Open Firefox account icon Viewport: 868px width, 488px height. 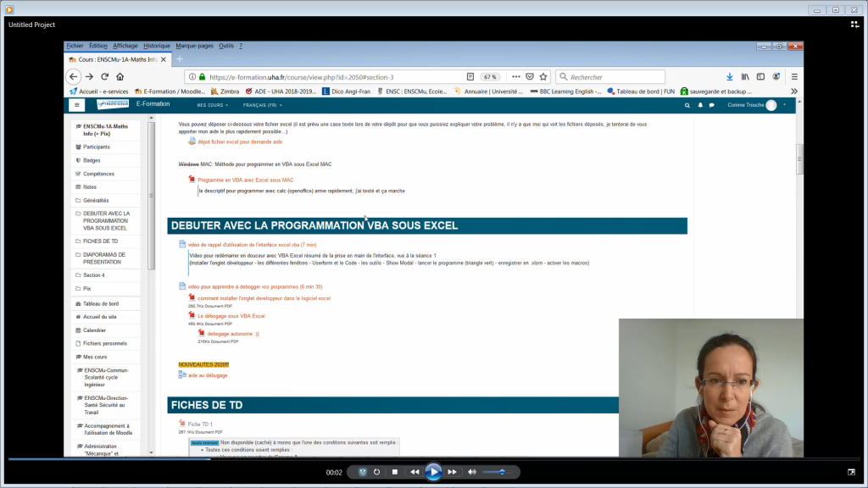tap(776, 77)
